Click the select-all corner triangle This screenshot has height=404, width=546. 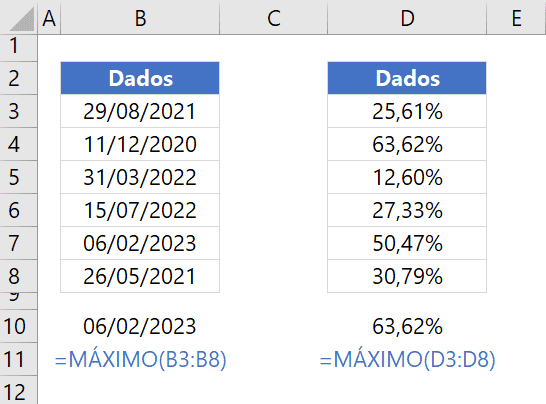[x=22, y=19]
